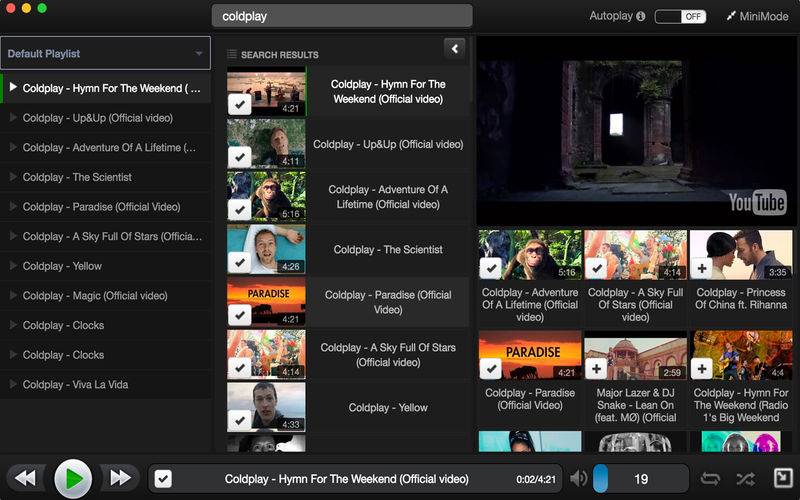This screenshot has height=500, width=800.
Task: Select Viva La Vida in playlist
Action: coord(106,384)
